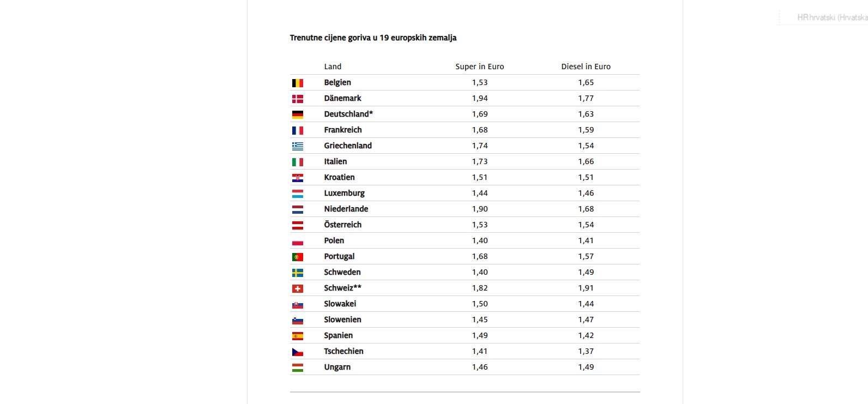The image size is (868, 404).
Task: Click the Croatia flag icon
Action: [x=298, y=178]
